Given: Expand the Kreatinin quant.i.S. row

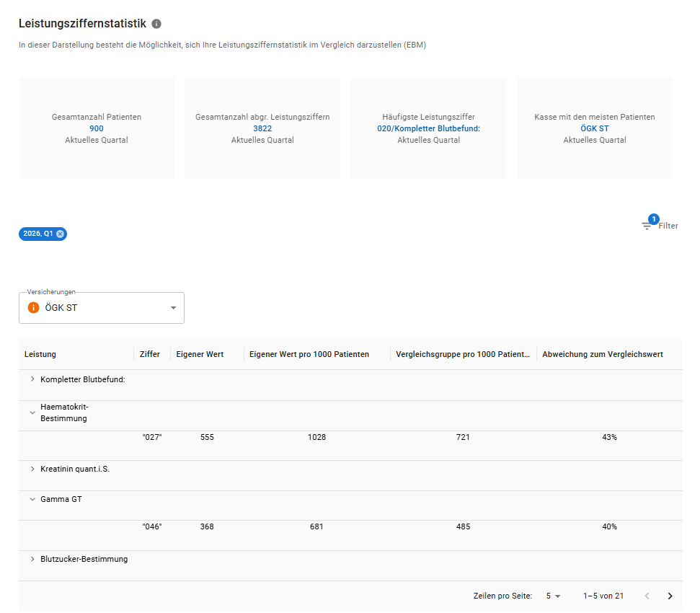Looking at the screenshot, I should point(32,469).
